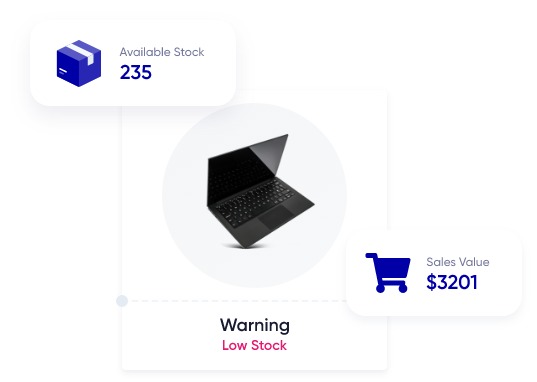Click the dashed divider line
This screenshot has width=537, height=382.
point(238,301)
